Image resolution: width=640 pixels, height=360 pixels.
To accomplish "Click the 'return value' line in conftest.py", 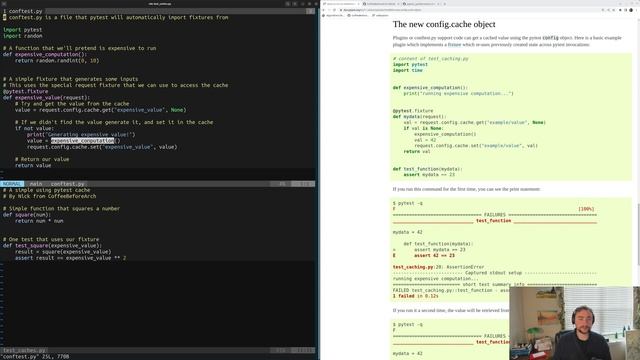I will pyautogui.click(x=33, y=165).
